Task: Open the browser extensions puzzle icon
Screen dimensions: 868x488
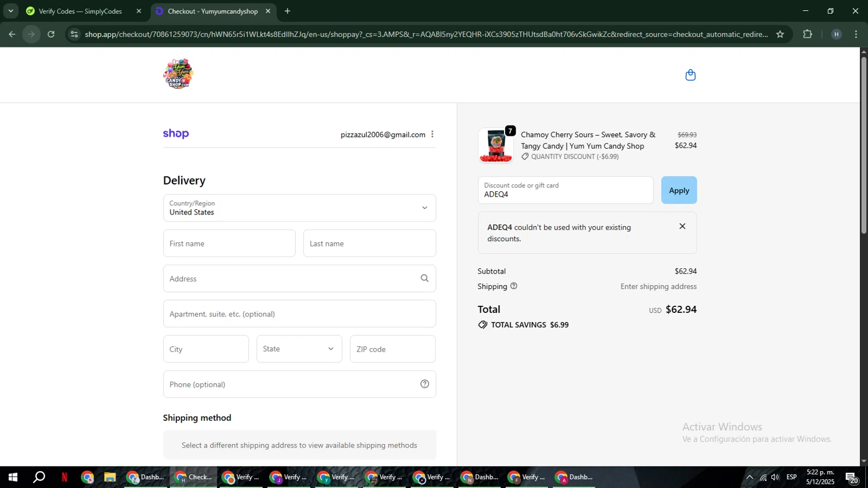Action: coord(808,34)
